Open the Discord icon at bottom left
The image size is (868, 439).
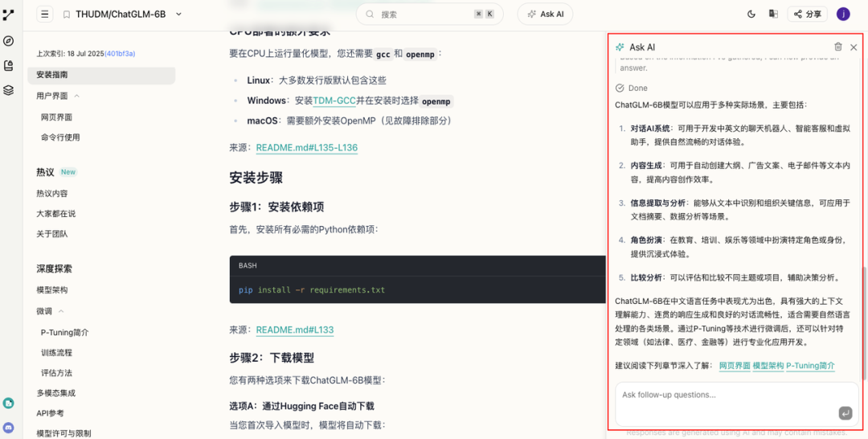8,428
